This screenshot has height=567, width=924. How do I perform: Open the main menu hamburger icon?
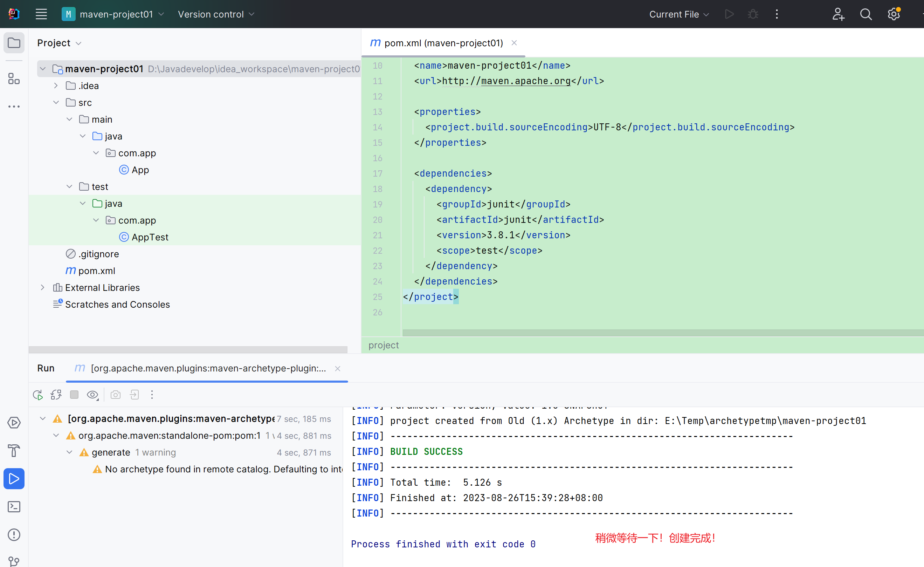tap(41, 14)
